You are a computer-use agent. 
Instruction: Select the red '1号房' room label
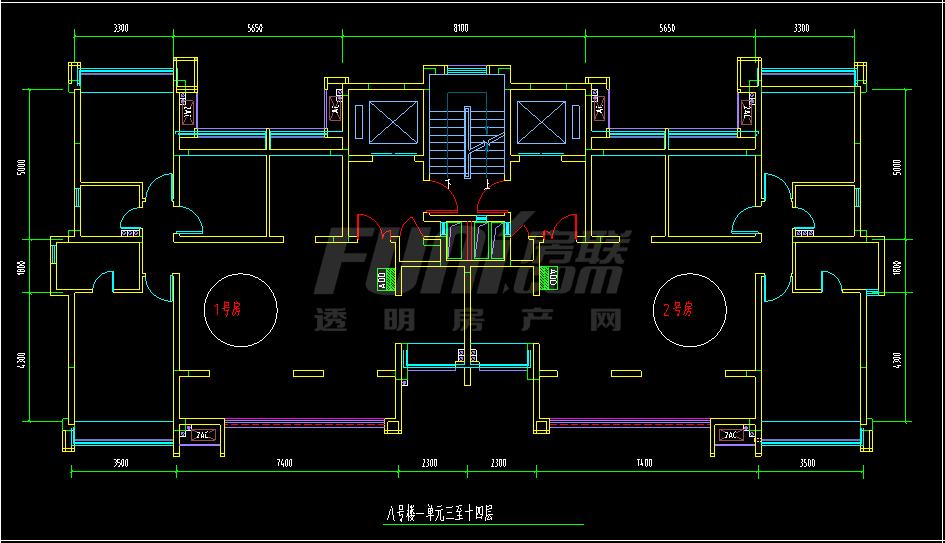(x=228, y=309)
